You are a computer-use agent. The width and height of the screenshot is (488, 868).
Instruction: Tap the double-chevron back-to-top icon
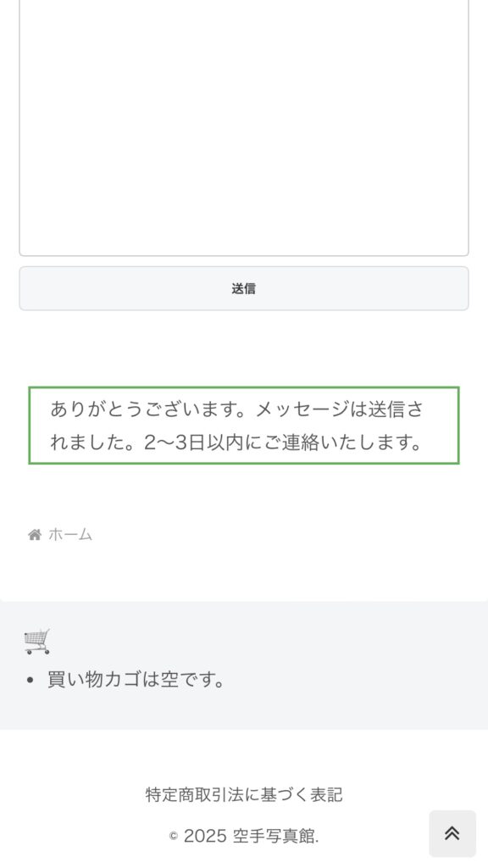pyautogui.click(x=452, y=833)
